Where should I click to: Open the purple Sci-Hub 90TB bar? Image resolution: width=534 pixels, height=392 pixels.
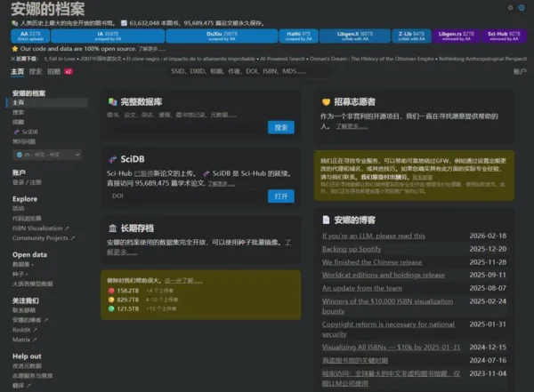point(504,36)
